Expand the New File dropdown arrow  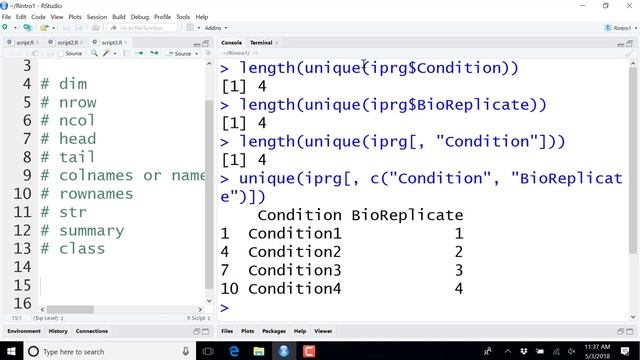point(15,28)
